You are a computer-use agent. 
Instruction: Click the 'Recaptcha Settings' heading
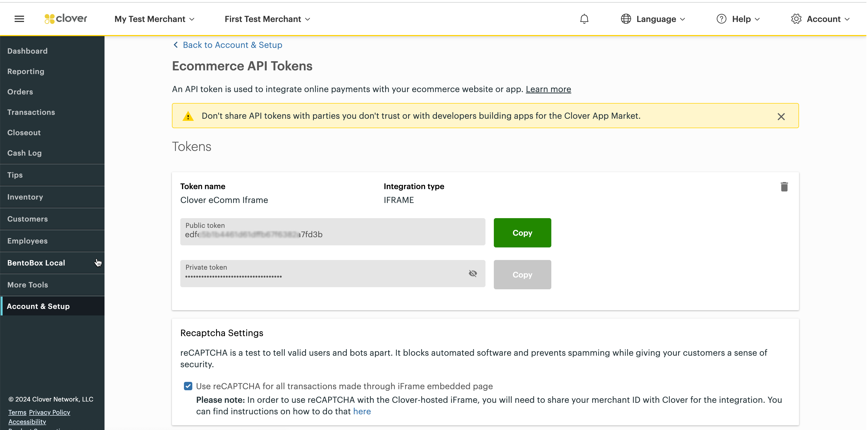(x=222, y=333)
